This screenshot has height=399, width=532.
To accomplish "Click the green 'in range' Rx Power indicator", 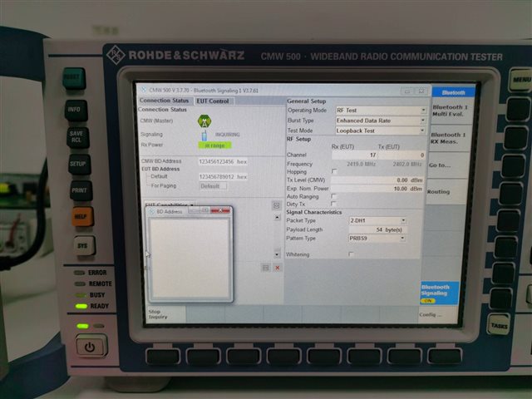I will [x=214, y=145].
